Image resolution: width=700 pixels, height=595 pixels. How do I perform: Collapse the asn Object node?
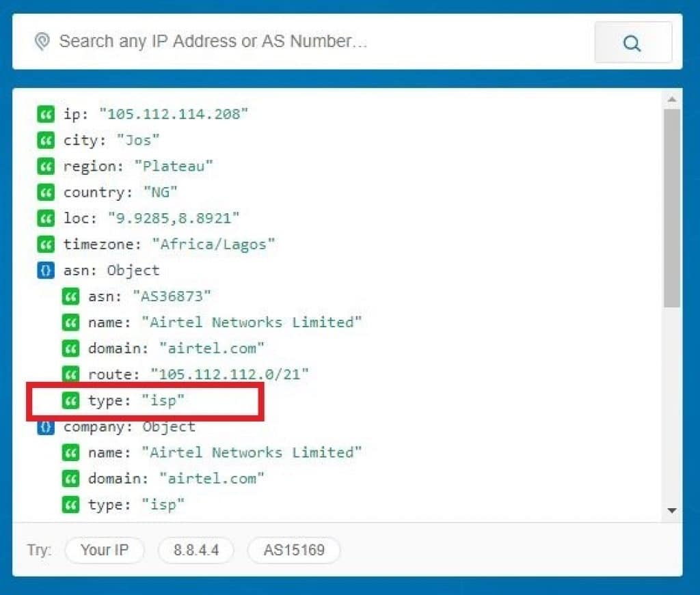click(x=45, y=270)
